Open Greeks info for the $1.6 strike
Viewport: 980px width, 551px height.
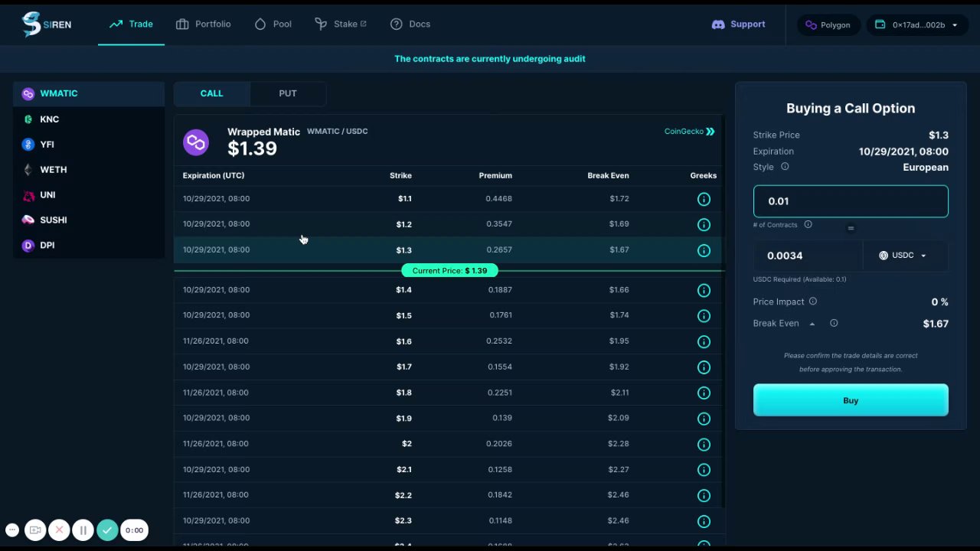[x=704, y=341]
